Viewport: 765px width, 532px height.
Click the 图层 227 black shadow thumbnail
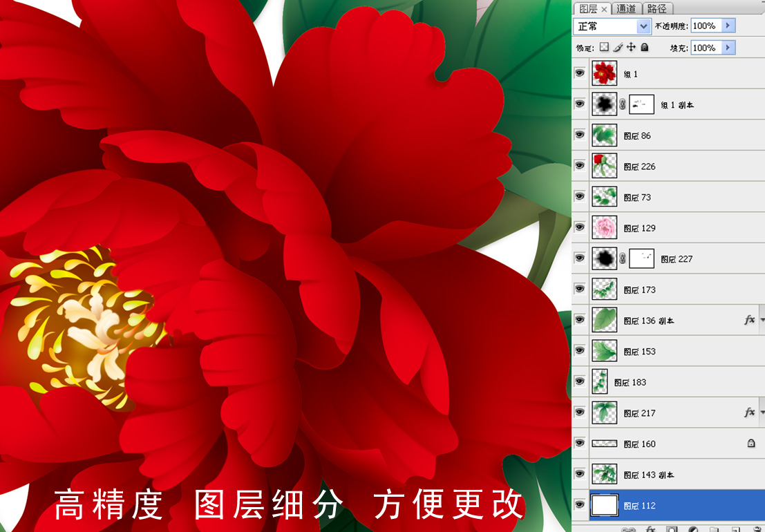point(605,258)
